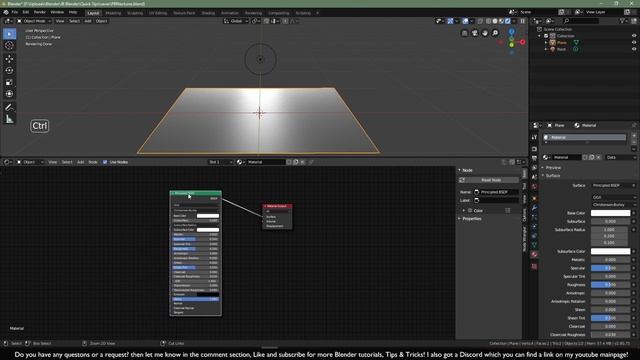This screenshot has height=360, width=640.
Task: Open World properties tab icon
Action: 534,187
